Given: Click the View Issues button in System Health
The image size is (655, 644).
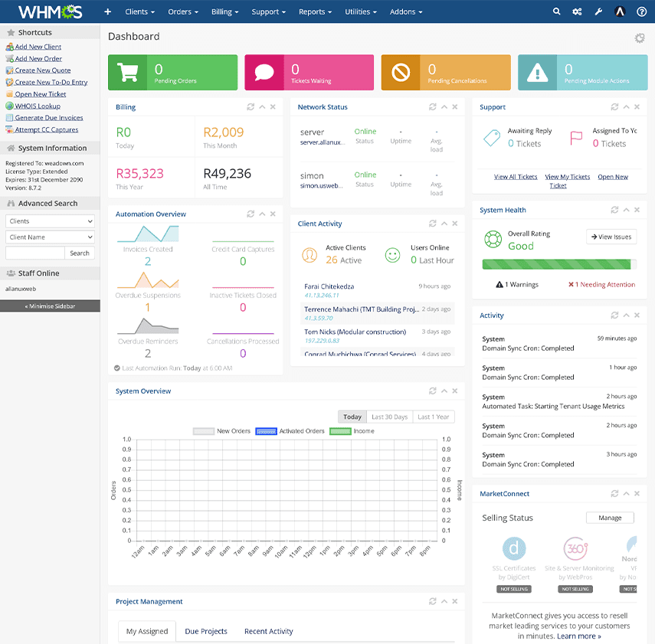Looking at the screenshot, I should tap(611, 237).
